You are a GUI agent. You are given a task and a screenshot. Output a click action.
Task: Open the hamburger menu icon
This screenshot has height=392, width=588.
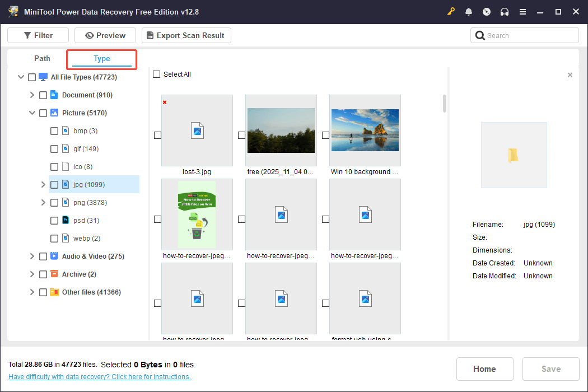(522, 12)
